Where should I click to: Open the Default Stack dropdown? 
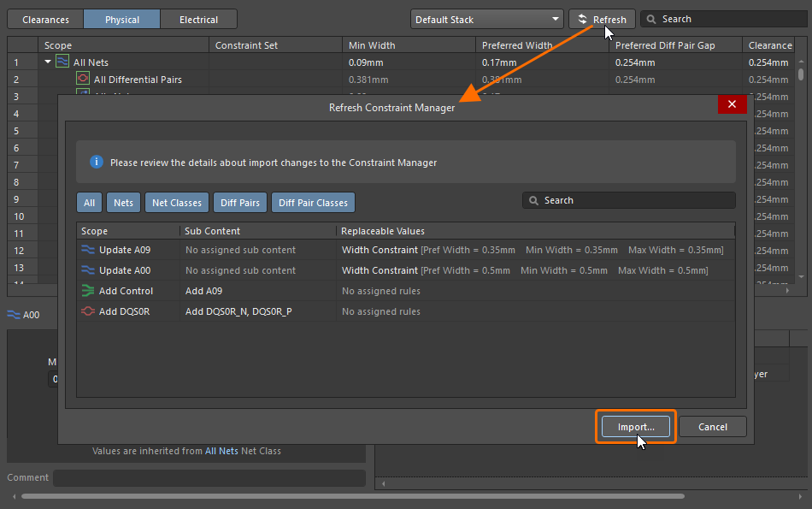click(x=487, y=19)
